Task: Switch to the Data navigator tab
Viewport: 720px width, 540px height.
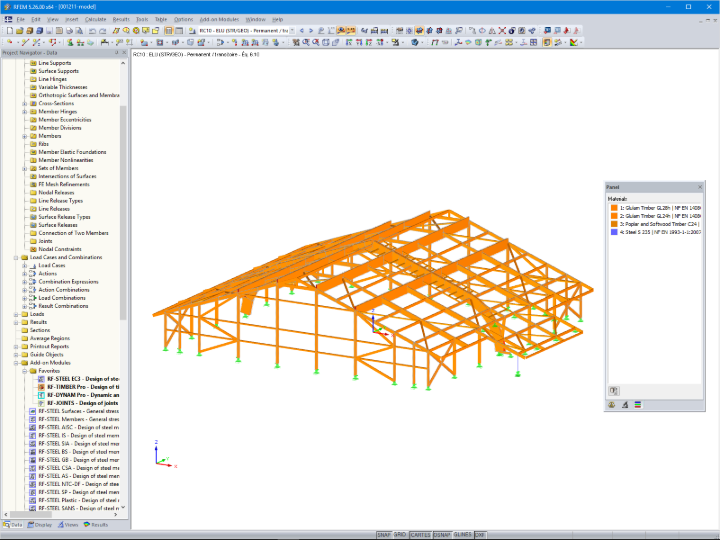Action: [x=13, y=525]
